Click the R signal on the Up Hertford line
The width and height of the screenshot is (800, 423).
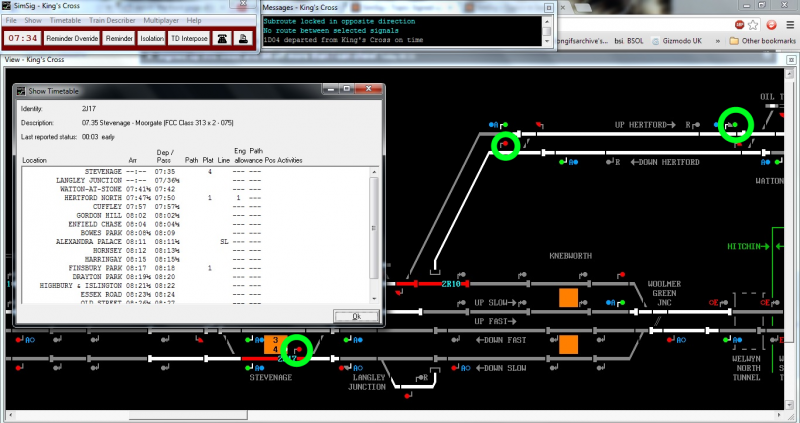(692, 125)
